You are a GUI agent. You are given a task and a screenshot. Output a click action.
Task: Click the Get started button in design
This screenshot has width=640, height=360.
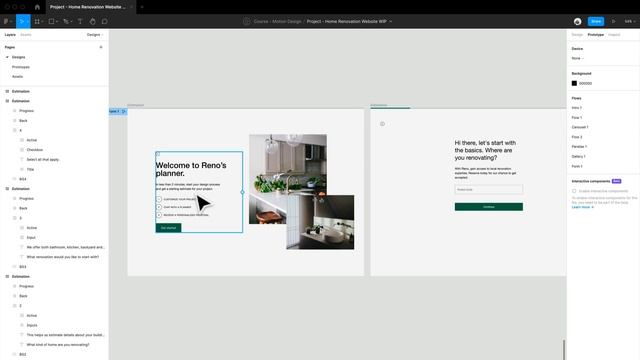pos(168,228)
